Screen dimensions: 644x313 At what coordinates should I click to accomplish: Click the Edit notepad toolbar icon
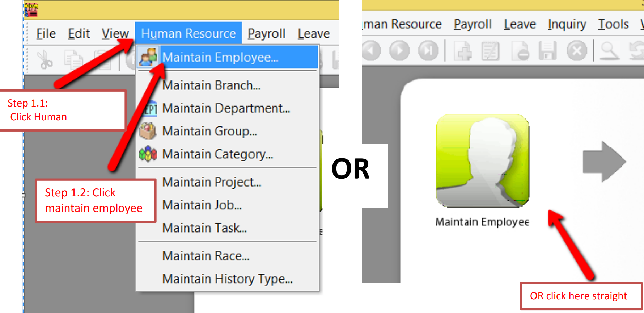click(x=490, y=51)
